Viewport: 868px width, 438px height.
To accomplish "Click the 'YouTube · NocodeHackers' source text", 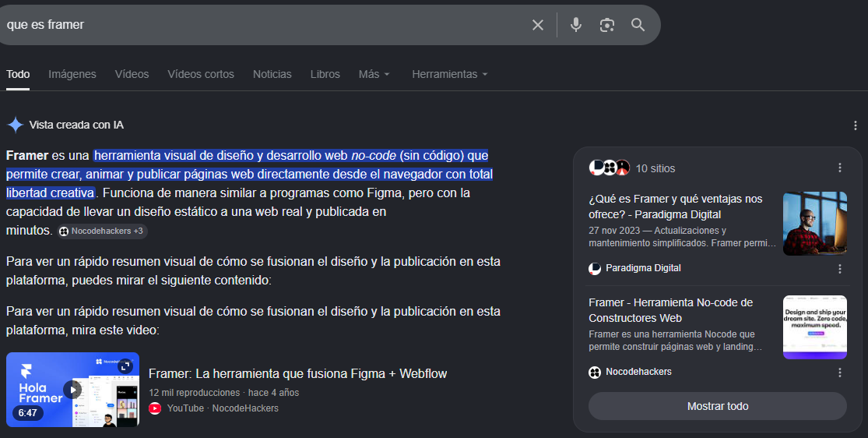I will coord(223,408).
